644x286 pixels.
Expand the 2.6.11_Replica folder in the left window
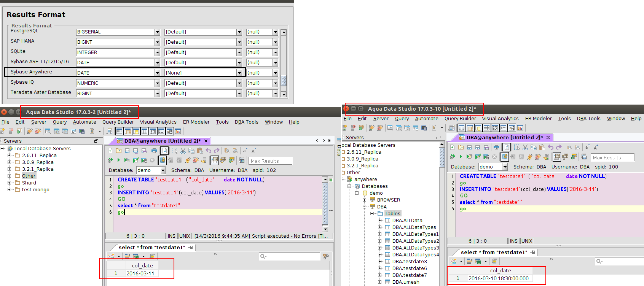pyautogui.click(x=10, y=156)
